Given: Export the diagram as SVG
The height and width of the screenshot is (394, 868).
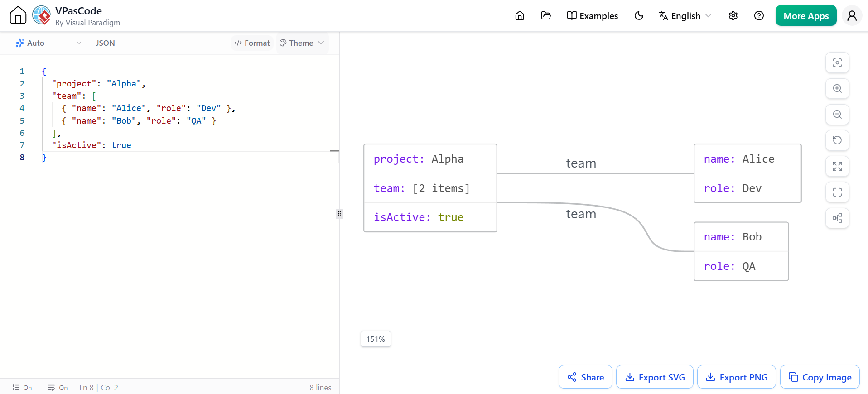Looking at the screenshot, I should click(655, 377).
